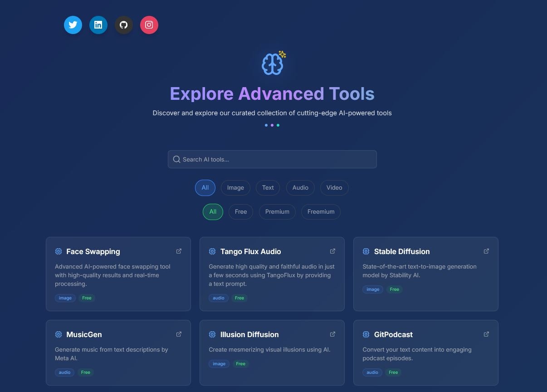The image size is (547, 392).
Task: Click the robot icon next to MusicGen
Action: pos(59,334)
